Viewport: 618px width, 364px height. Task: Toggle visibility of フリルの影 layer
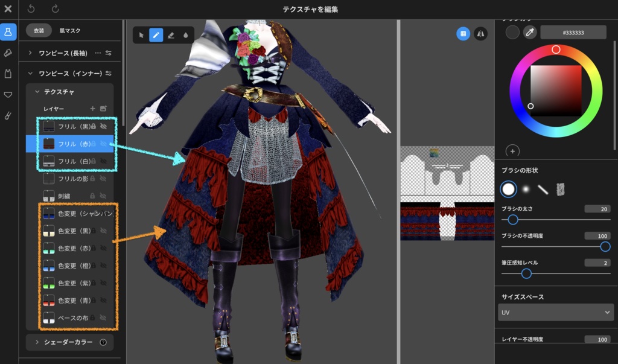[x=103, y=179]
